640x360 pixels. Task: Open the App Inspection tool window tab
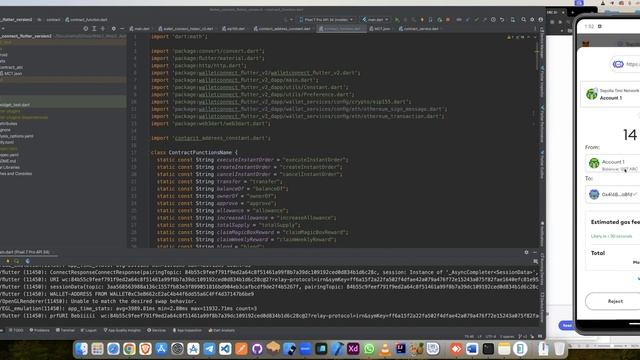coord(187,330)
